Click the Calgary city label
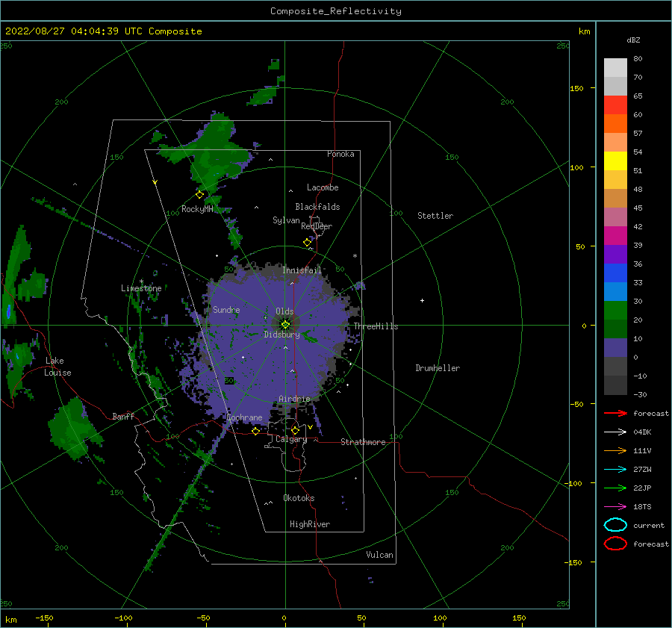Viewport: 672px width, 628px height. 291,439
